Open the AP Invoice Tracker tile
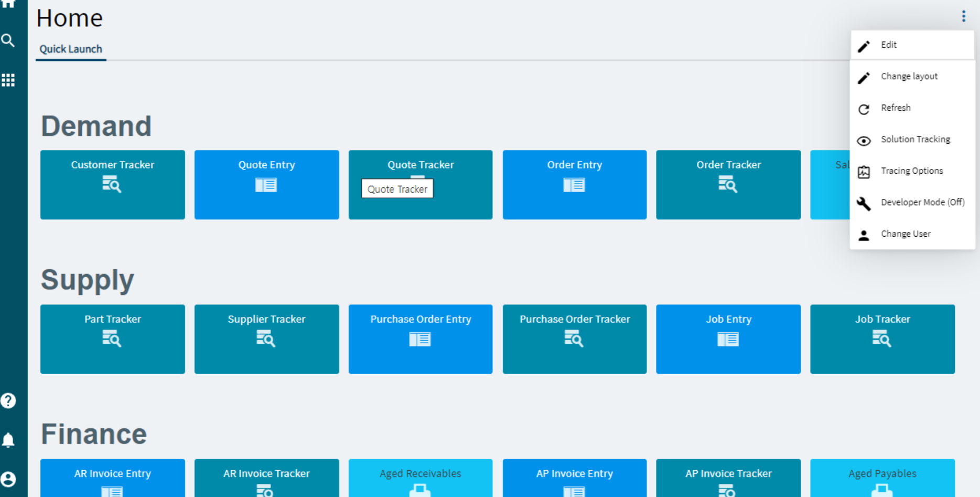The height and width of the screenshot is (497, 980). (x=728, y=478)
